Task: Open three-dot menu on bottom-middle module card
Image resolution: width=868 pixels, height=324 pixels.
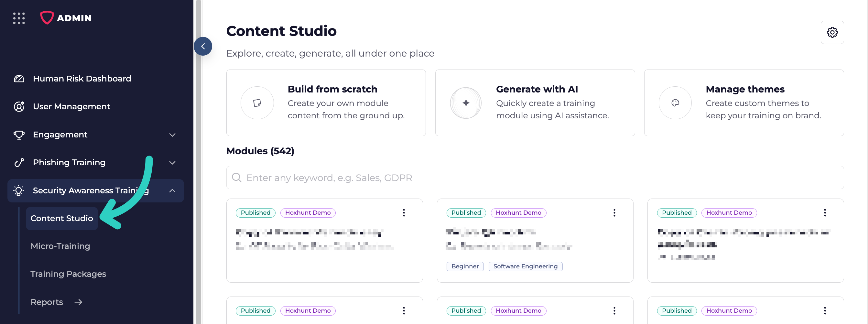Action: point(614,310)
